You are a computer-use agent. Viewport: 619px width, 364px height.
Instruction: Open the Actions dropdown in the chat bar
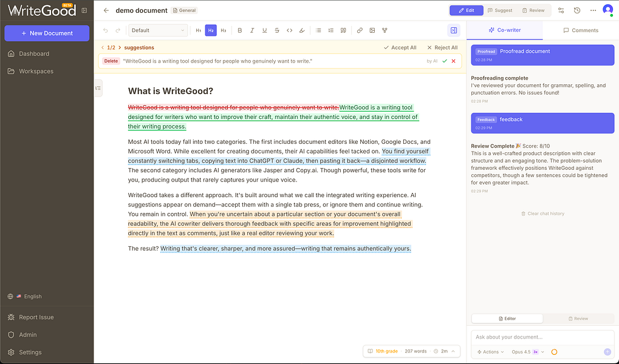(x=490, y=352)
